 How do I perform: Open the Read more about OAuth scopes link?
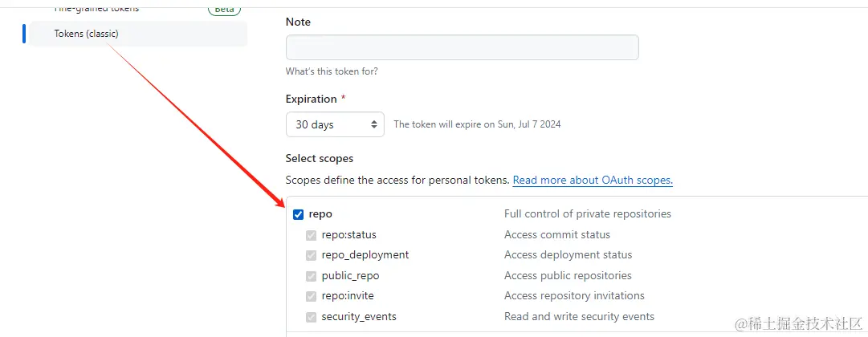pyautogui.click(x=593, y=181)
